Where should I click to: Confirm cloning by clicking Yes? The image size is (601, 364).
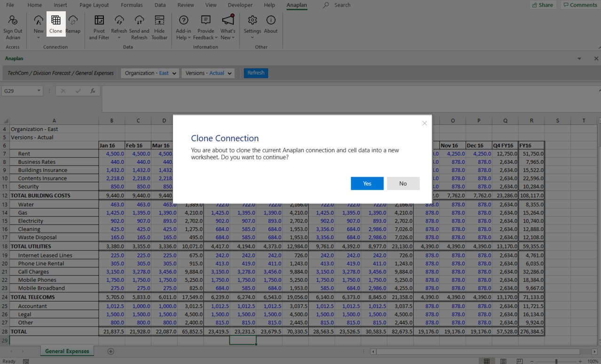[367, 183]
